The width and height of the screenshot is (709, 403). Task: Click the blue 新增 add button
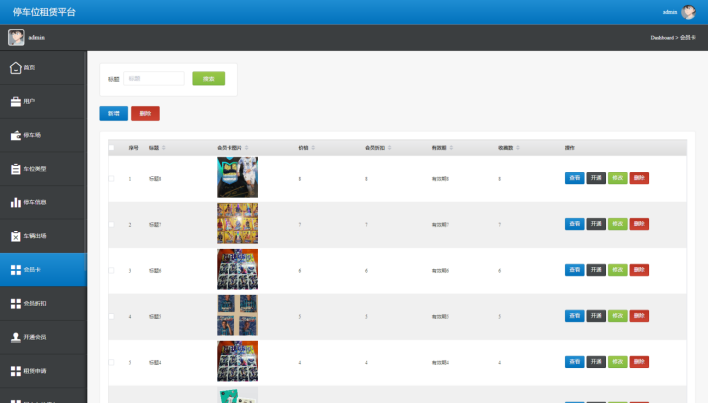(113, 114)
